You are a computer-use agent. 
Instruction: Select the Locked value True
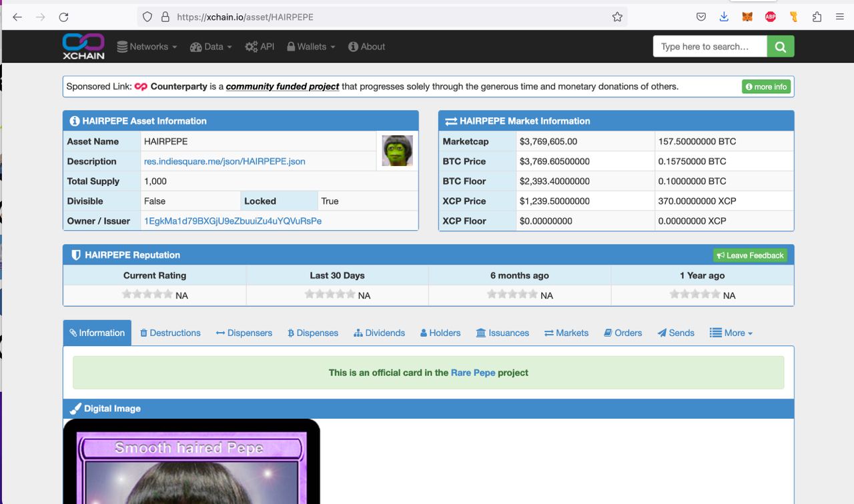[330, 201]
